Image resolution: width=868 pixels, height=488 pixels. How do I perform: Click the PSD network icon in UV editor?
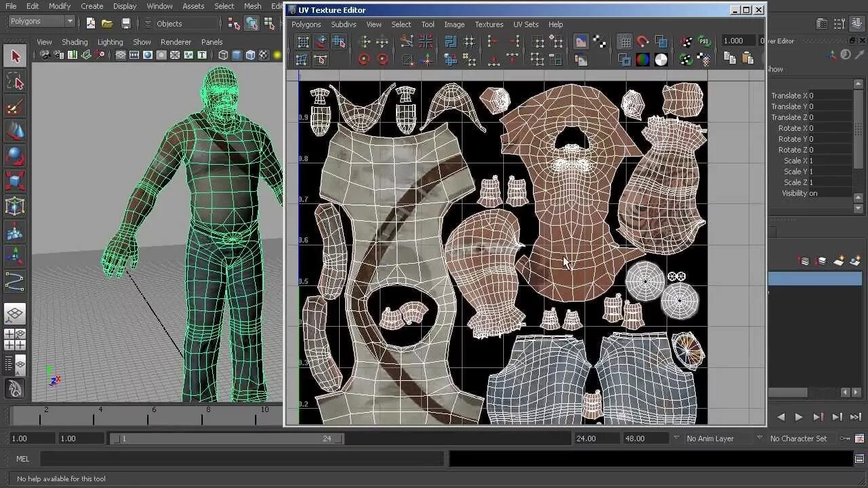coord(704,42)
